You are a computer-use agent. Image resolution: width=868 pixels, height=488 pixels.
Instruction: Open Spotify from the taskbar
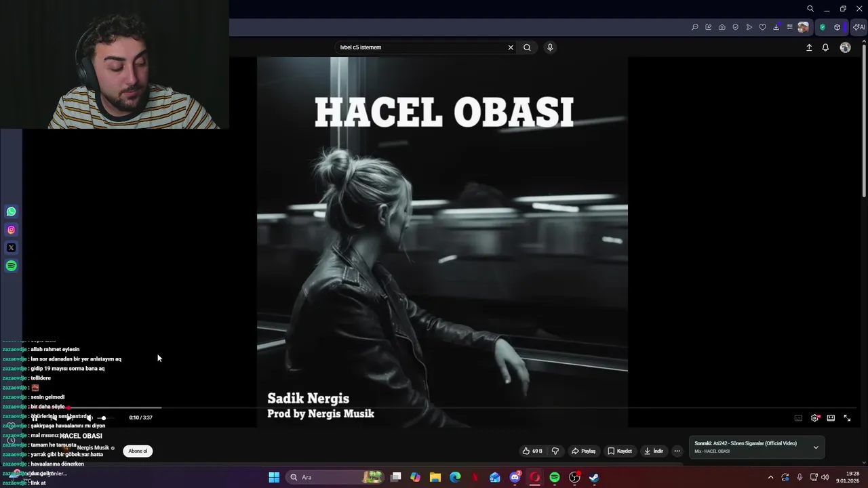(x=555, y=477)
